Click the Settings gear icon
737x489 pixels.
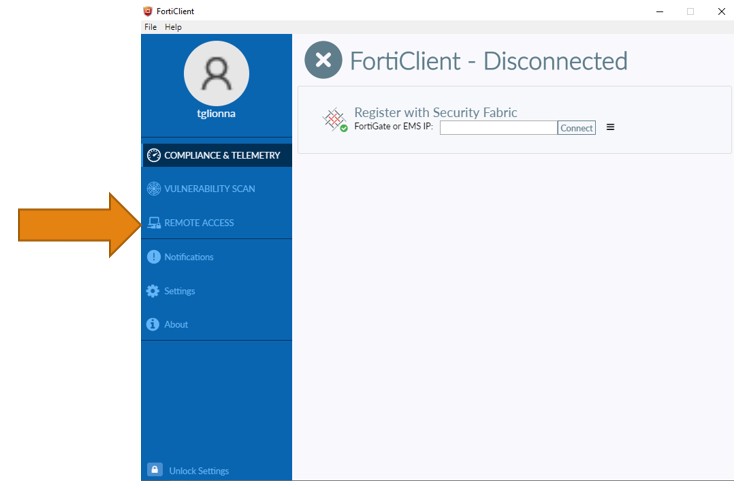(x=153, y=291)
